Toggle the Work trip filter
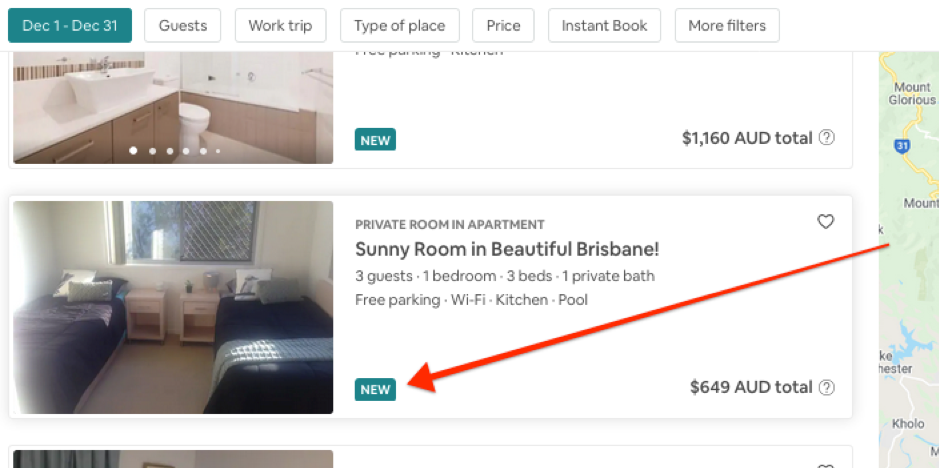The image size is (939, 468). 280,26
